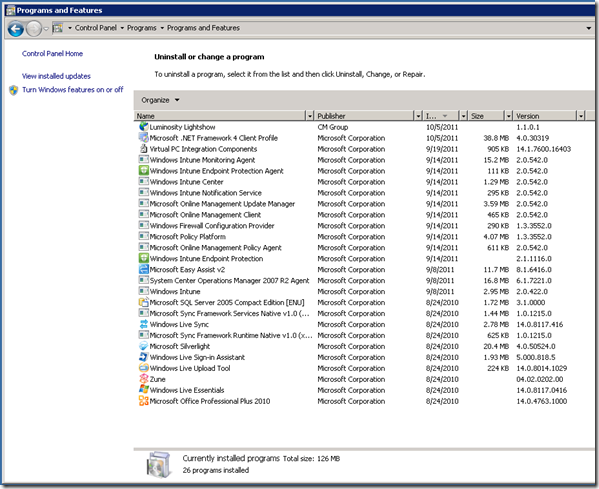This screenshot has height=489, width=599.
Task: Open the Name column filter dropdown
Action: 310,116
